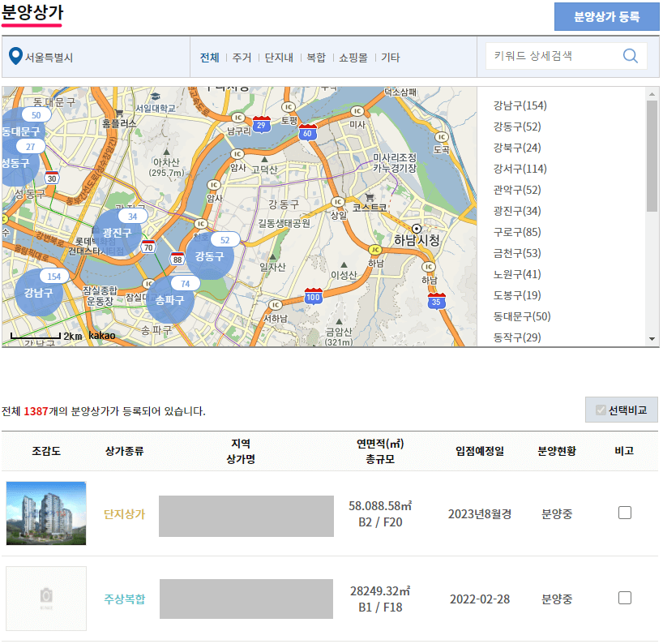Check the box for 주상복합 listing row
The height and width of the screenshot is (644, 663).
pos(625,598)
